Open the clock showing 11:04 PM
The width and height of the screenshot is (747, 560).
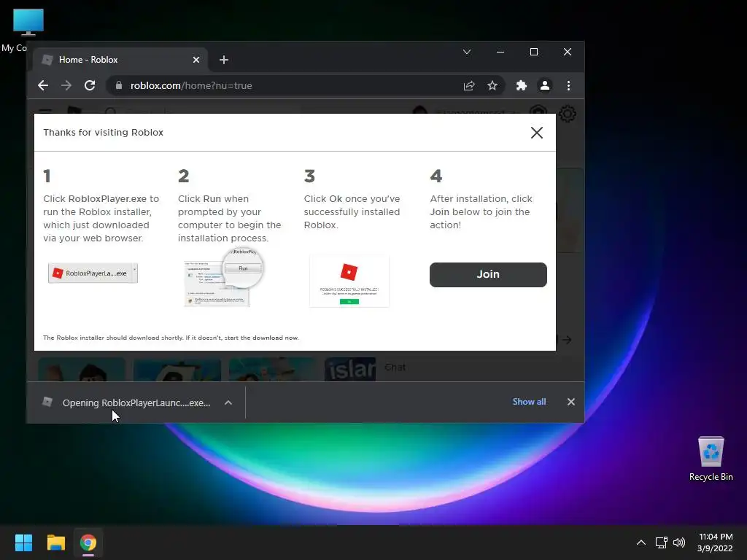point(715,542)
